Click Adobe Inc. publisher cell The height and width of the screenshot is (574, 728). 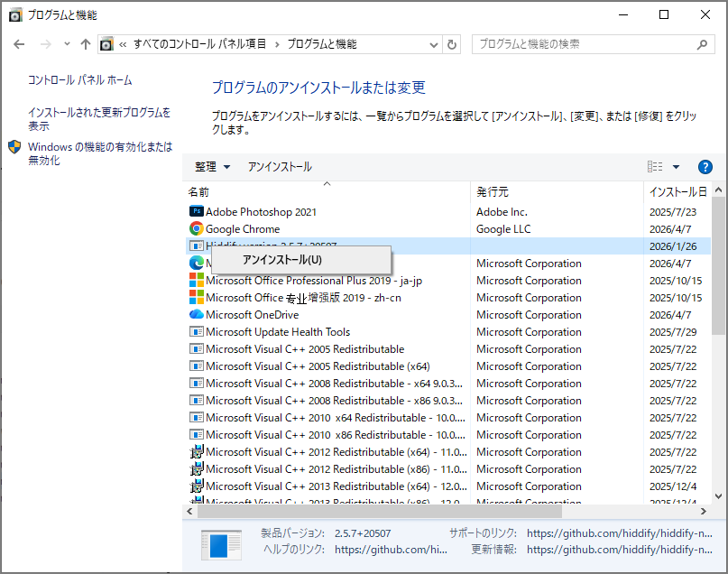click(x=502, y=212)
